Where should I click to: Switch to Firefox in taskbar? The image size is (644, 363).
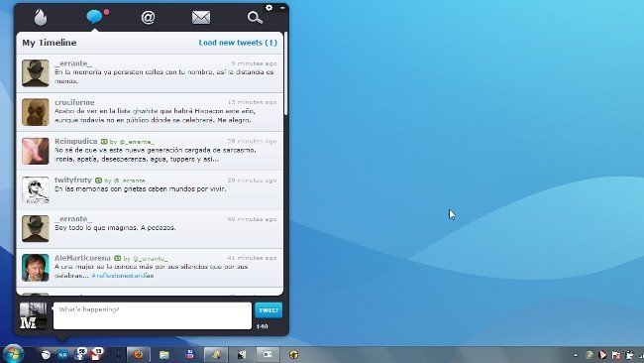click(x=139, y=354)
